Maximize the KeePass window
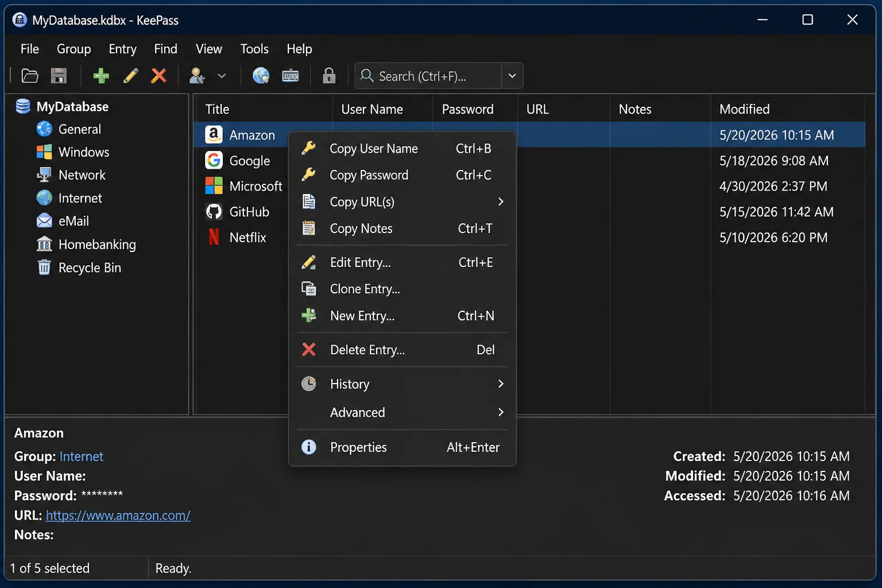The height and width of the screenshot is (588, 882). (807, 20)
